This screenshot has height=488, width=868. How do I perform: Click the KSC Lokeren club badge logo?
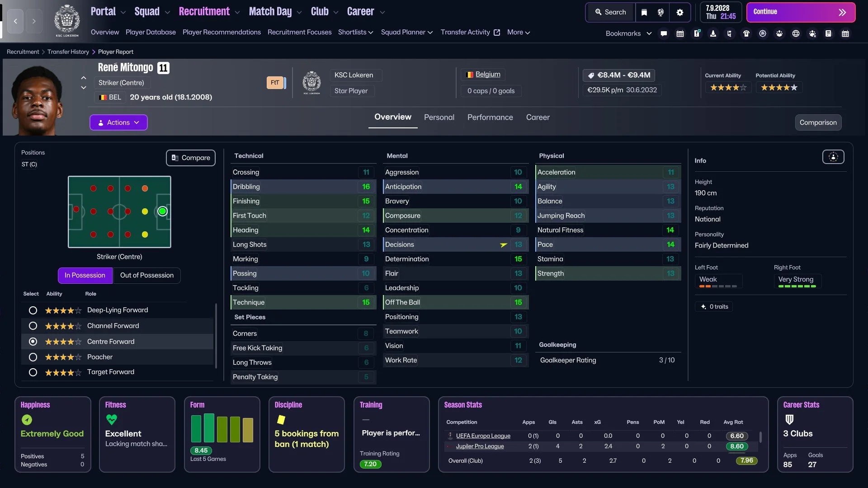point(67,20)
